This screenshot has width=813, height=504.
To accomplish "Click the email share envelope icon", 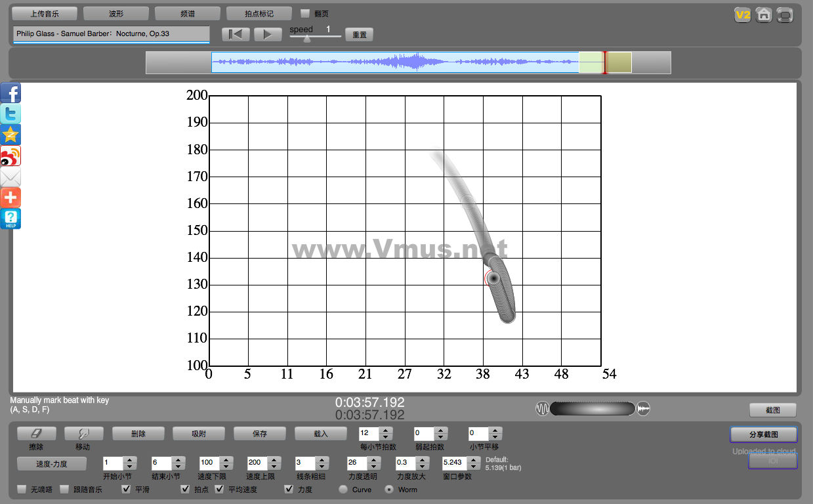I will coord(10,177).
